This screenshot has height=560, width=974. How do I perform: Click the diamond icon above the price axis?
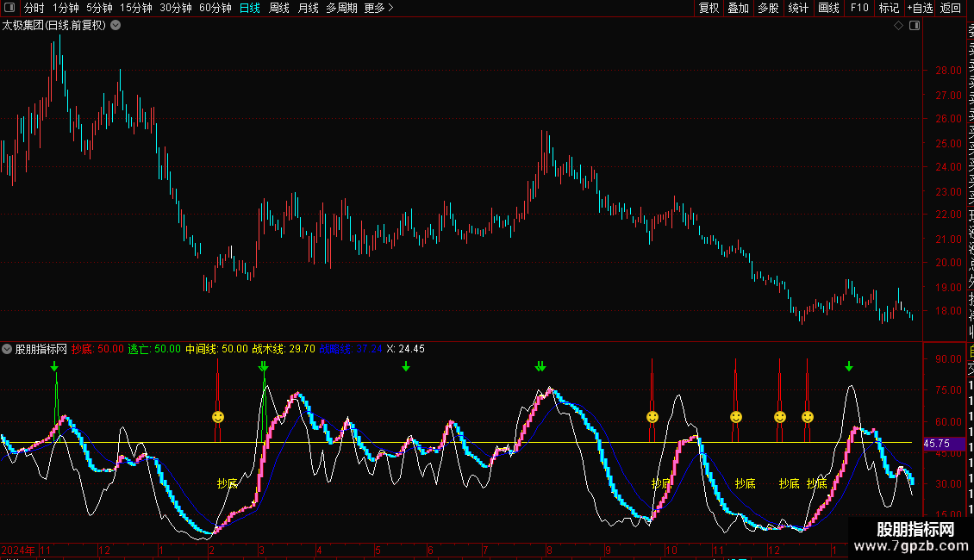[898, 26]
